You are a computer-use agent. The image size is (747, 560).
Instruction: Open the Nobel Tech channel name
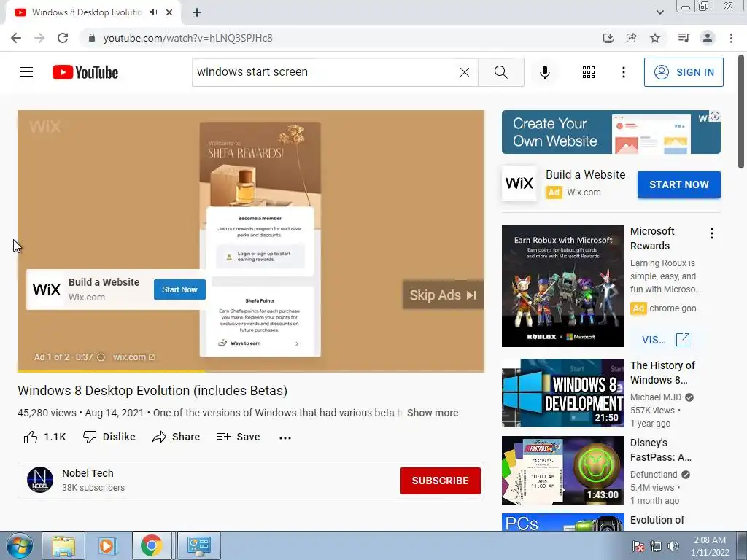point(88,473)
